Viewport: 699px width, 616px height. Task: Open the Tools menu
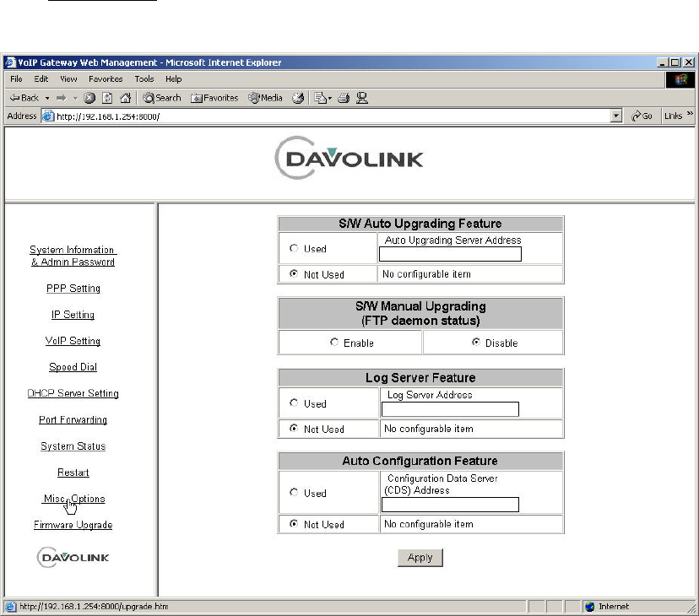[x=144, y=78]
